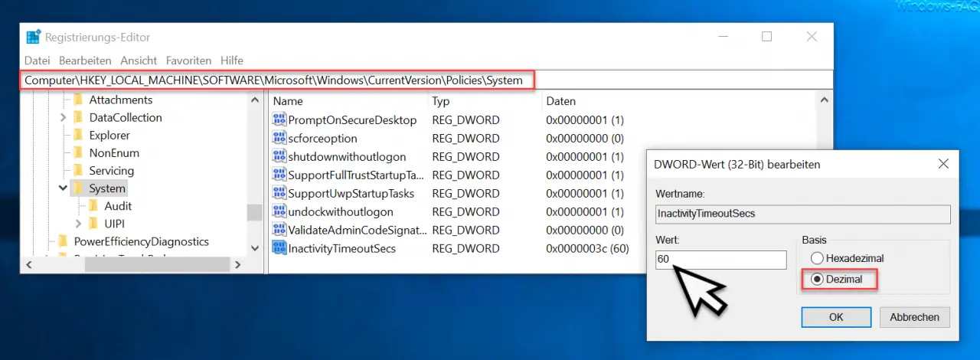This screenshot has height=360, width=980.
Task: Click data cell 0x00000000 (0) of scforceoption
Action: [585, 139]
